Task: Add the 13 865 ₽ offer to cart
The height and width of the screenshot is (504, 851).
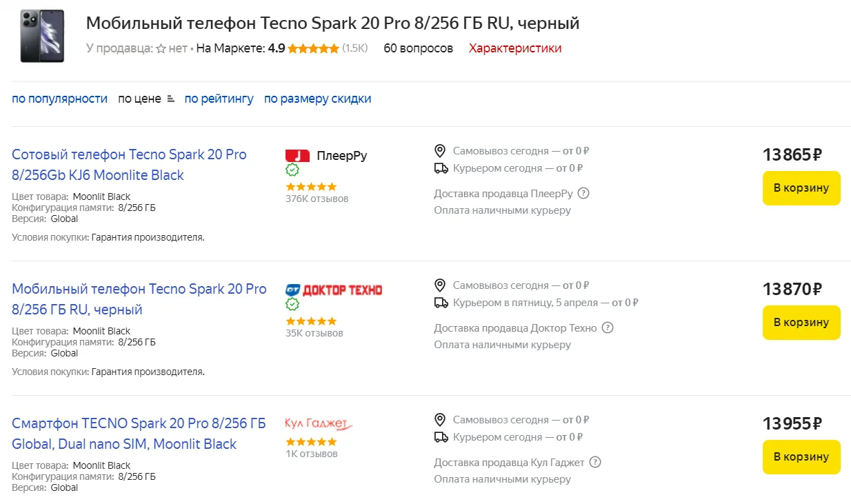Action: pyautogui.click(x=801, y=188)
